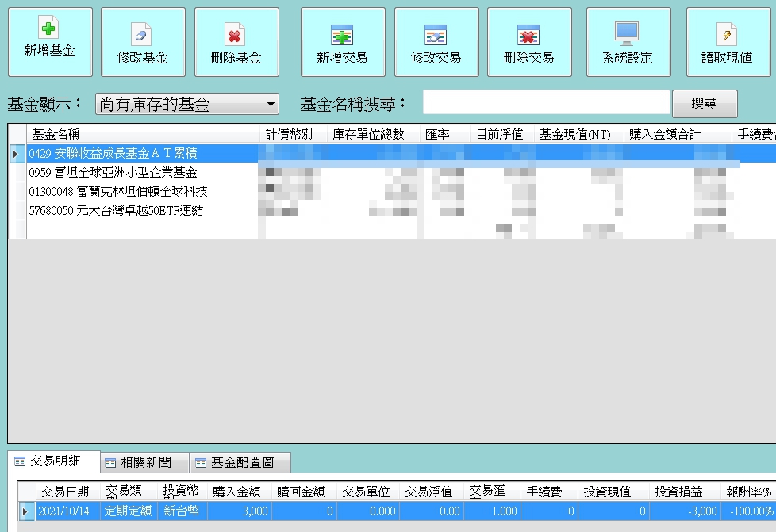
Task: Click the 報酬率% column header
Action: point(748,492)
